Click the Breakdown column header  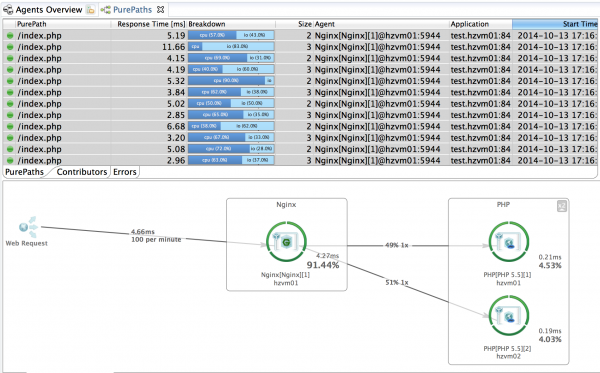click(x=231, y=24)
